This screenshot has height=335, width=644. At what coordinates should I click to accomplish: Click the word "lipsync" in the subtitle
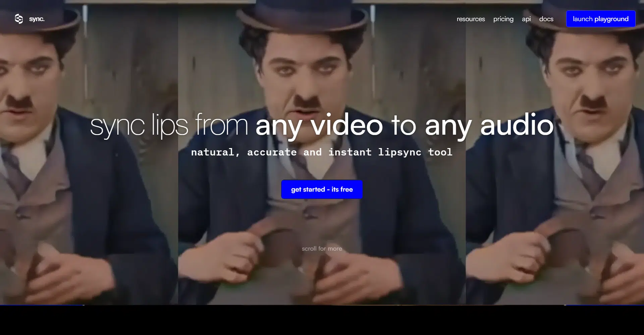tap(399, 152)
